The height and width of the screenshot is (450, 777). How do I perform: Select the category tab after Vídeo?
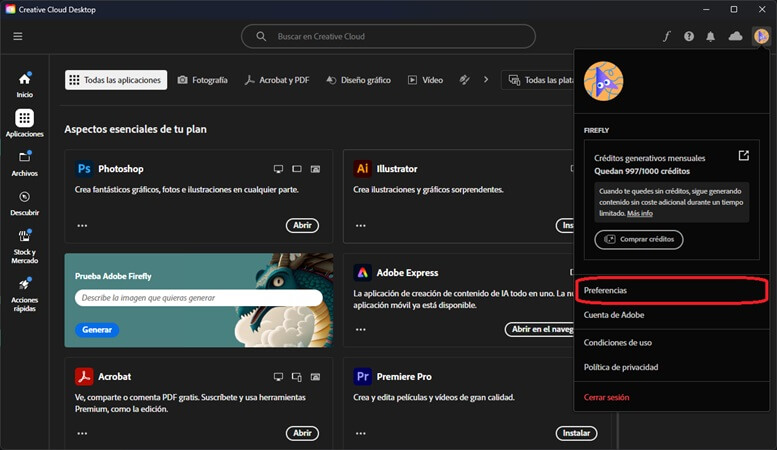464,80
